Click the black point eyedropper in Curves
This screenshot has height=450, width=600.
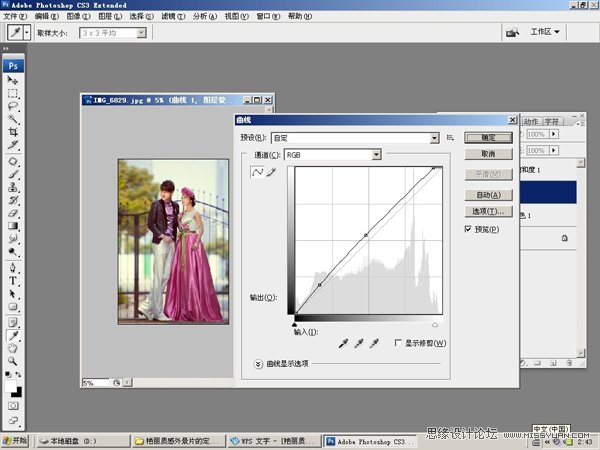pos(343,343)
